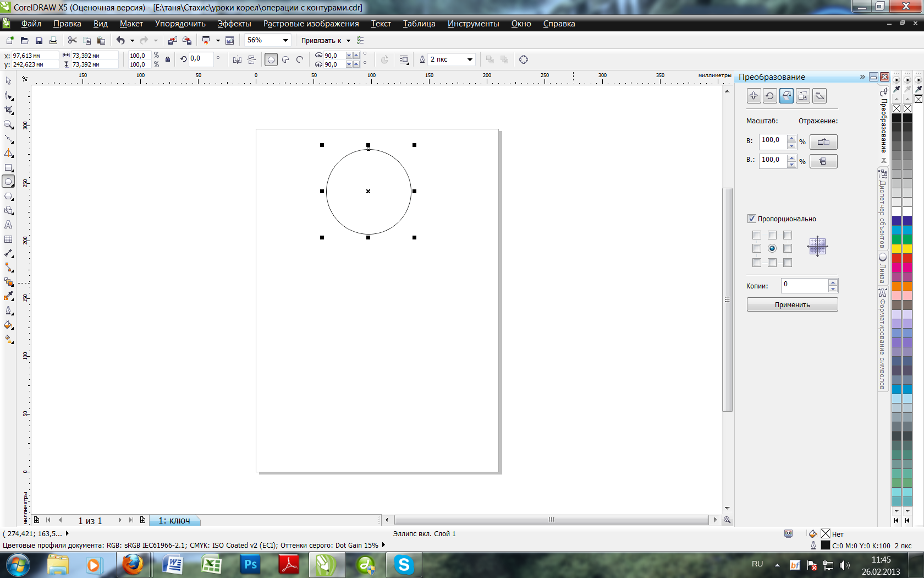Viewport: 924px width, 578px height.
Task: Open the Outline pen tool flyout
Action: tap(8, 310)
